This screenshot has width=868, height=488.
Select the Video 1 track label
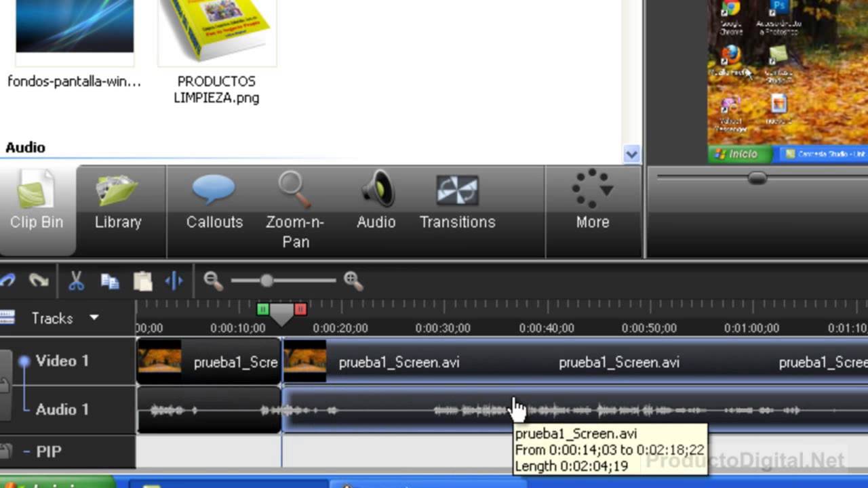pyautogui.click(x=62, y=361)
